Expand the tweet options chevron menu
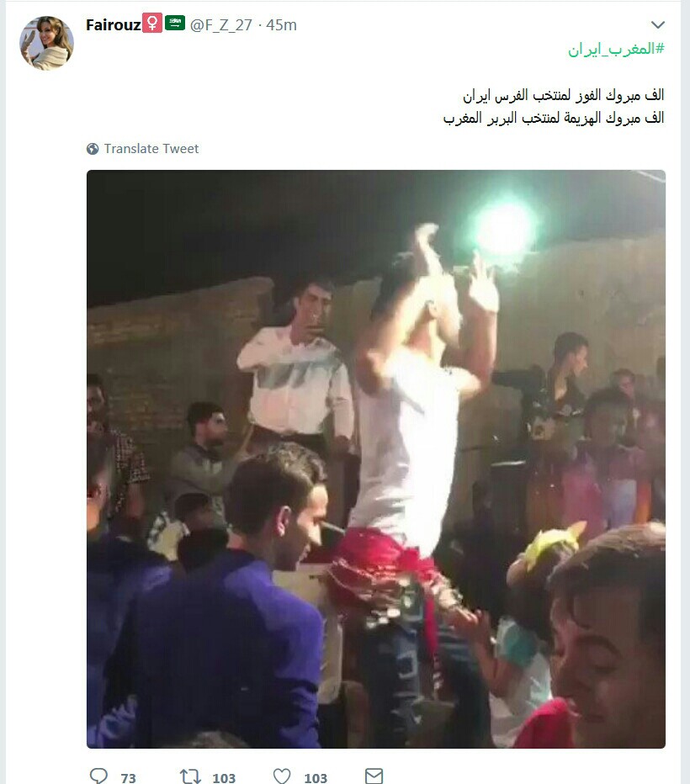690x784 pixels. coord(658,24)
